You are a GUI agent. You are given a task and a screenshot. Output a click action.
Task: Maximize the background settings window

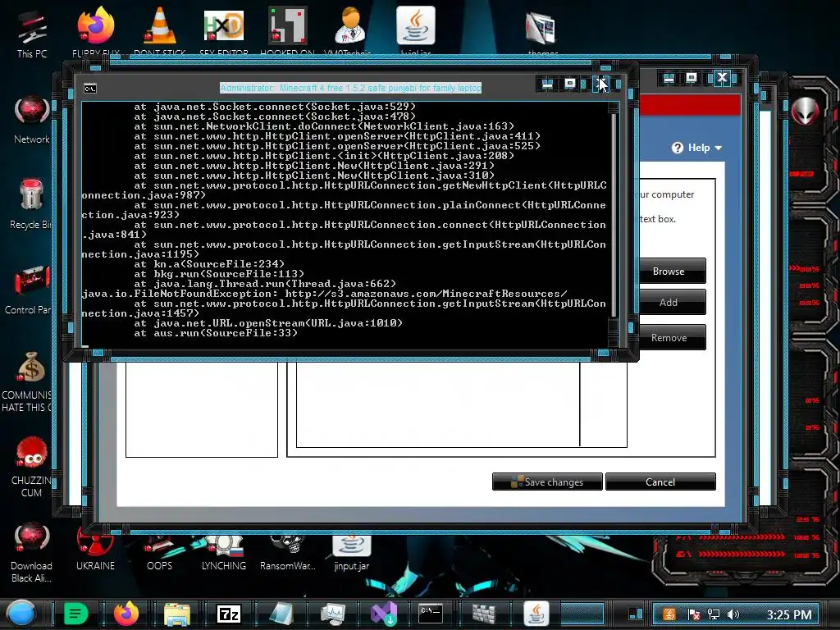692,78
